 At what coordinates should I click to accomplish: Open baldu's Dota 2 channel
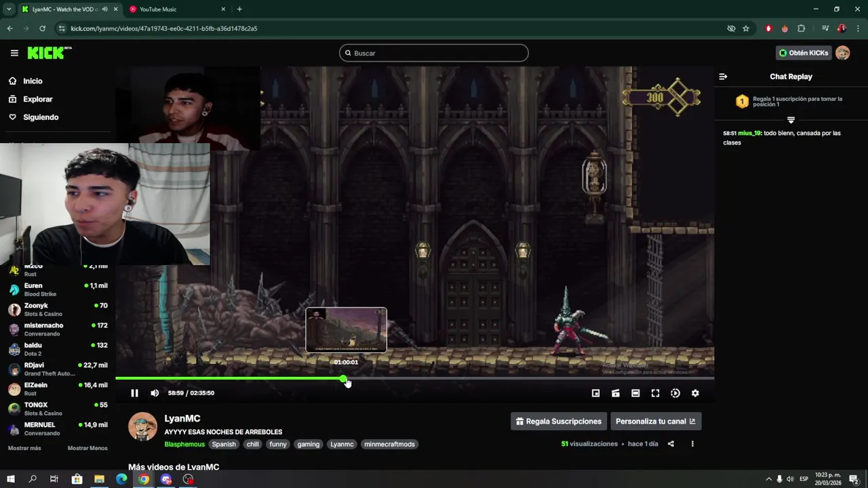click(58, 349)
